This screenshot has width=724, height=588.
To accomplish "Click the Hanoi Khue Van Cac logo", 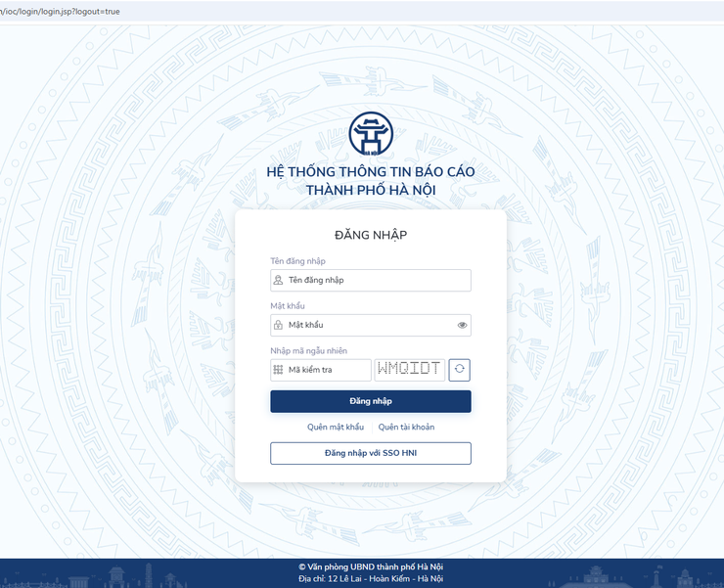I will [370, 135].
